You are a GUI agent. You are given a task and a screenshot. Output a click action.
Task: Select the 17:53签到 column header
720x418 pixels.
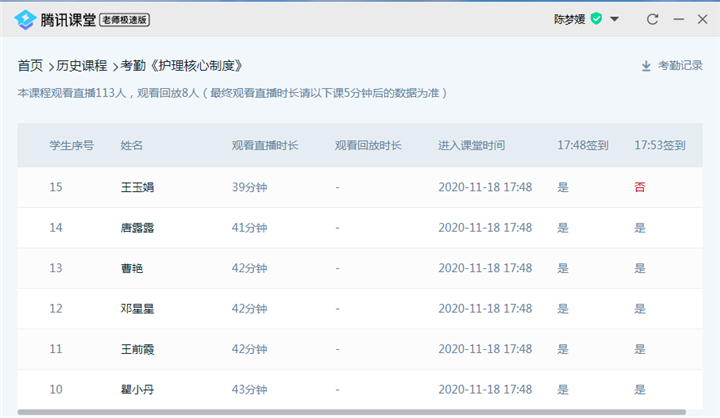pos(660,146)
